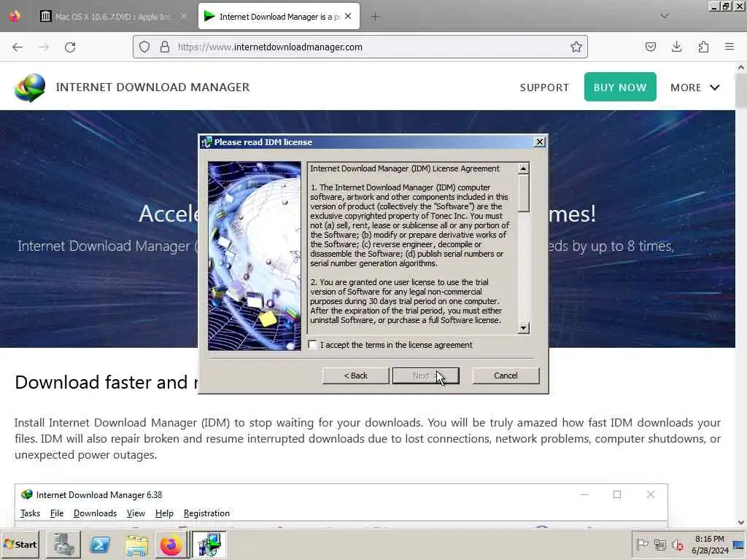Open Tasks menu in the IDM 6.38 image
Image resolution: width=747 pixels, height=560 pixels.
(30, 513)
